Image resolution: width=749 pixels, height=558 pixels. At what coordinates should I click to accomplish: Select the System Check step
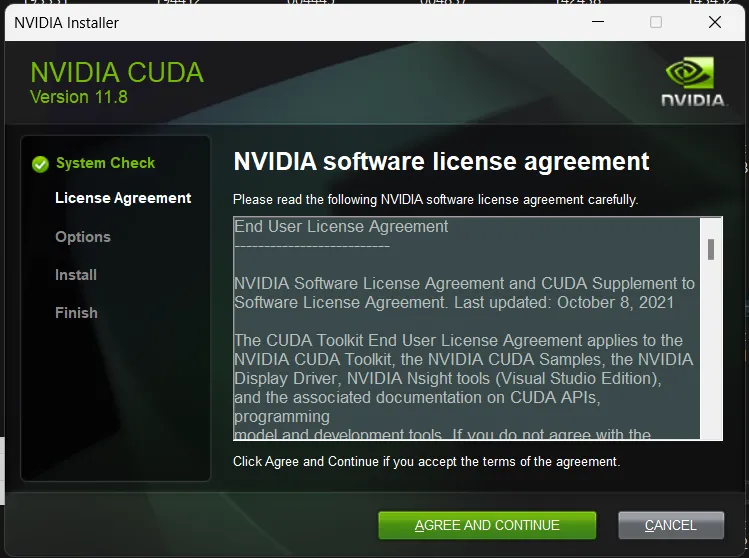pos(105,163)
